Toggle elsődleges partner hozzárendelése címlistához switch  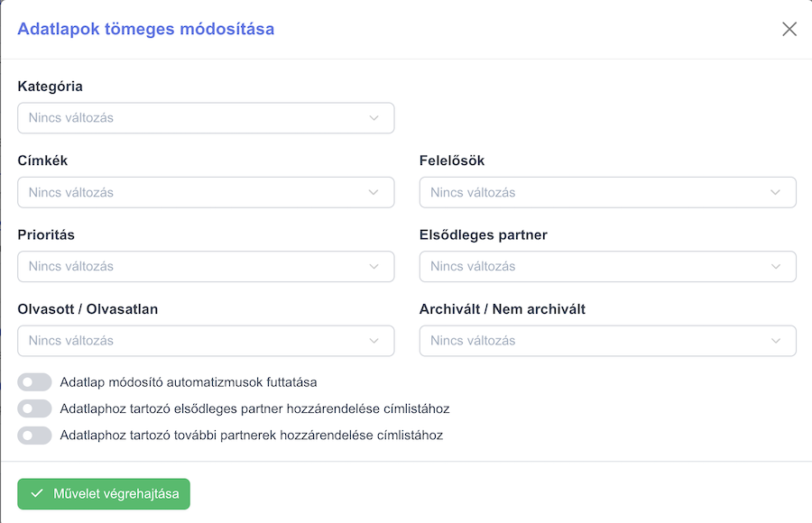[34, 408]
